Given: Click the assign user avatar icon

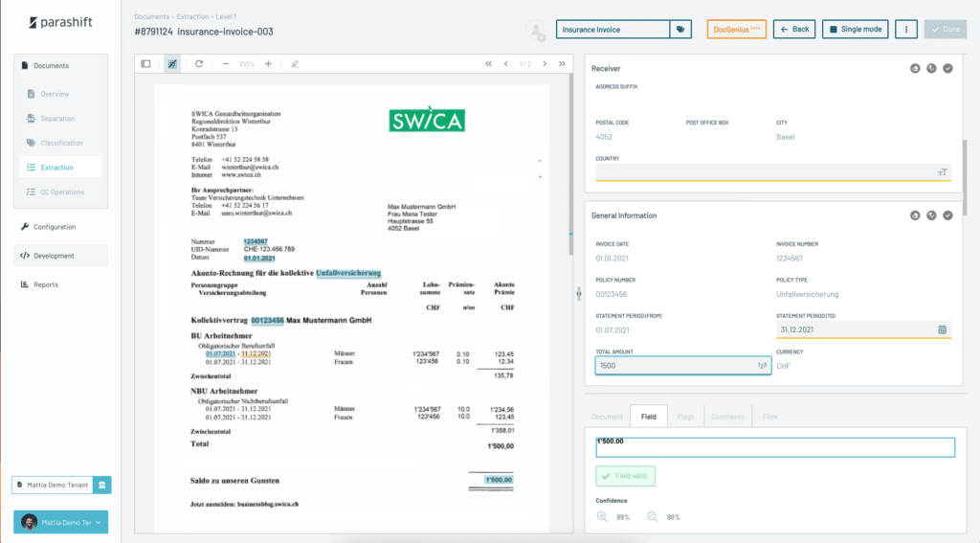Looking at the screenshot, I should pos(536,31).
